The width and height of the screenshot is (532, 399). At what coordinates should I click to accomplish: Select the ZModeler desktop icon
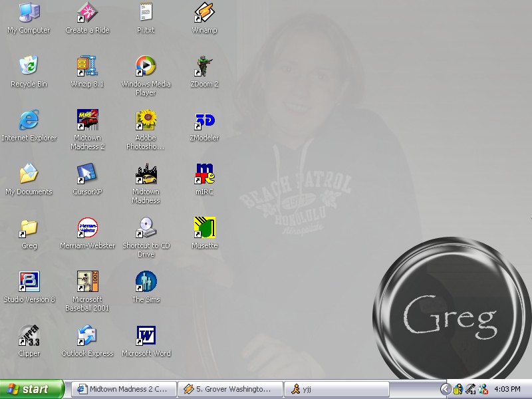coord(204,121)
